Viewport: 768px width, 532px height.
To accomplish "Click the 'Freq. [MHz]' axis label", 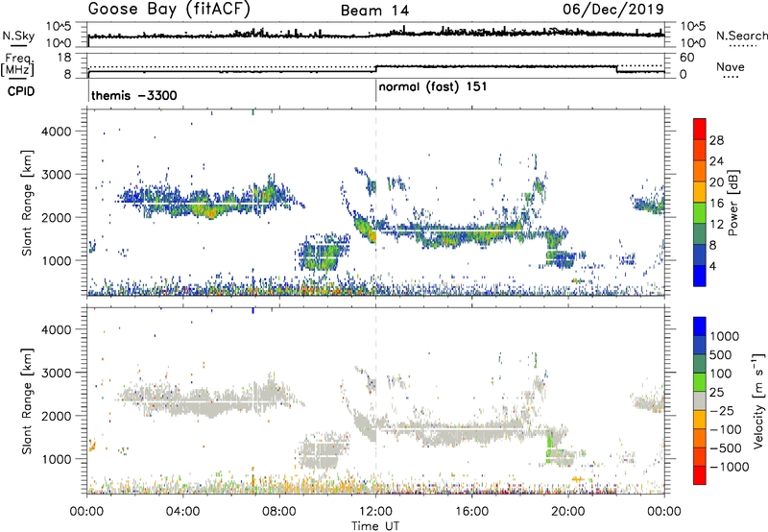I will [x=17, y=65].
